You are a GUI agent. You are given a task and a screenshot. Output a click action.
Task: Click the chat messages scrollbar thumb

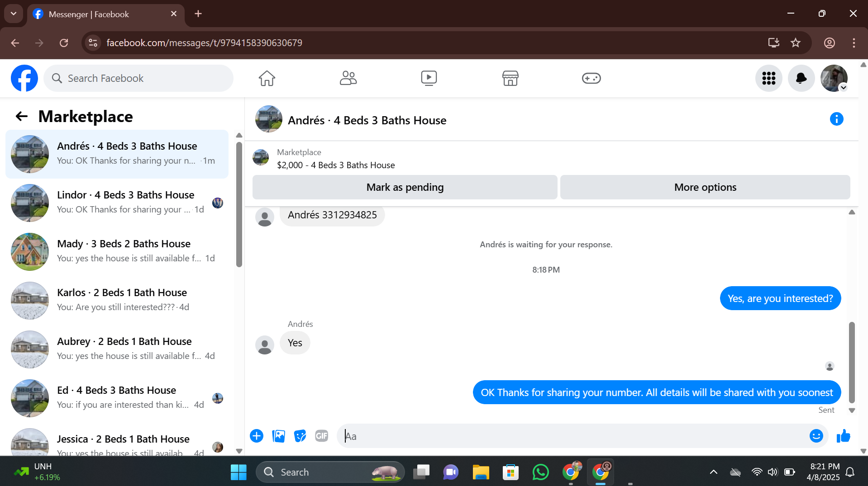pyautogui.click(x=852, y=362)
